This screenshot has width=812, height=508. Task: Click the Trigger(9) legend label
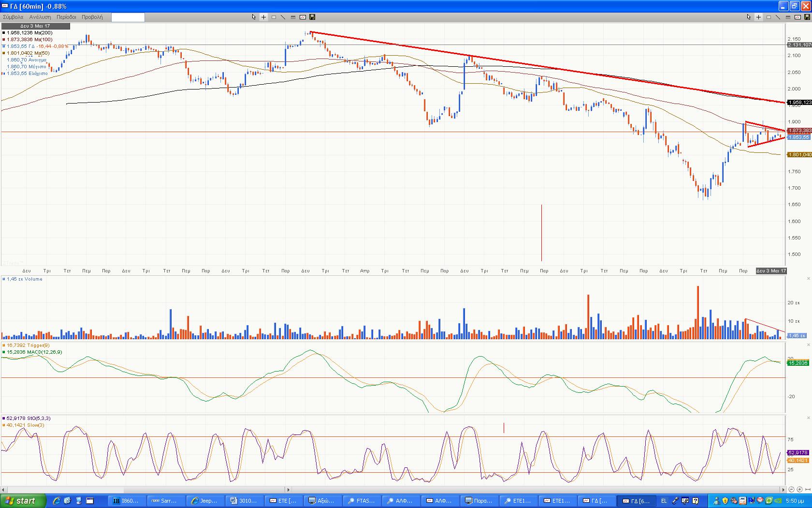tap(26, 345)
